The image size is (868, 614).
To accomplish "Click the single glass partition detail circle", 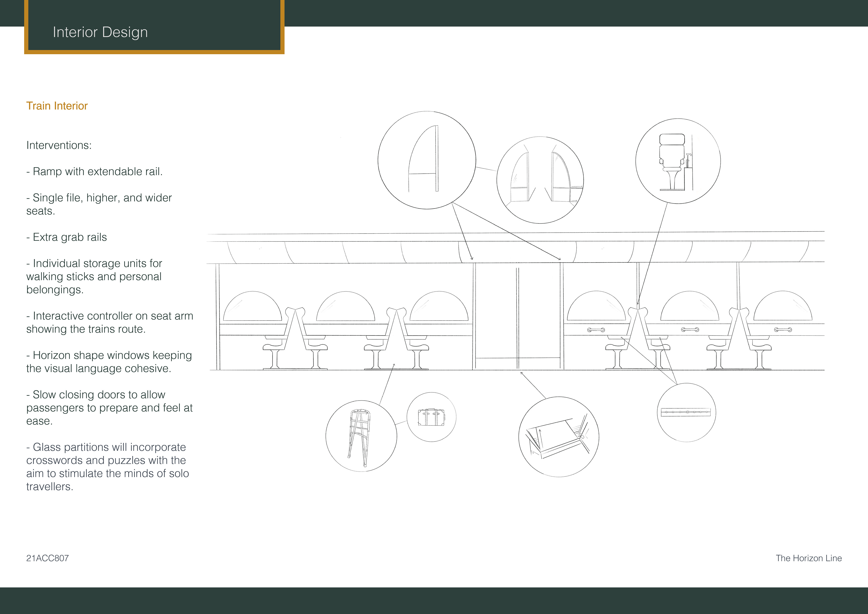I will click(427, 160).
